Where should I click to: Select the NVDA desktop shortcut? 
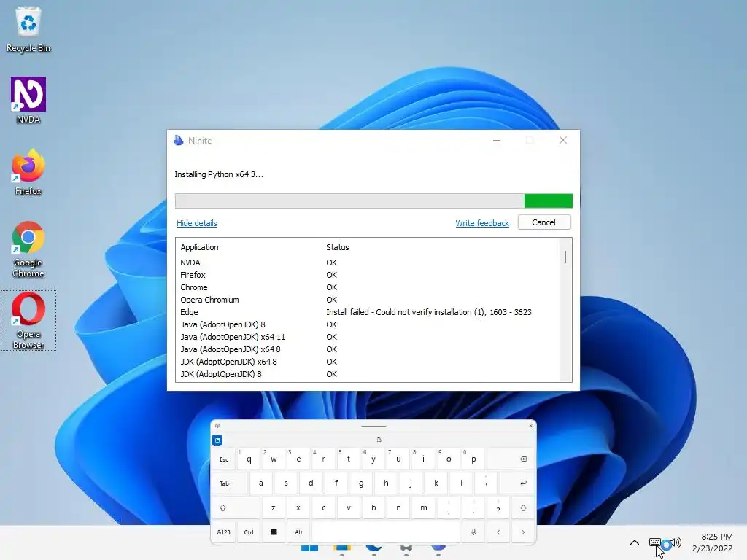pos(28,101)
